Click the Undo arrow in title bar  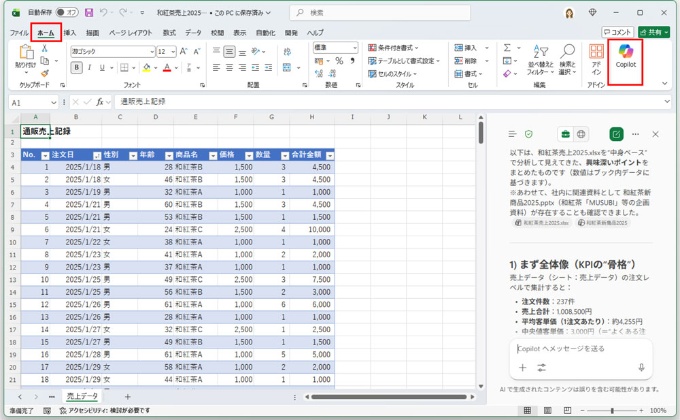coord(103,13)
